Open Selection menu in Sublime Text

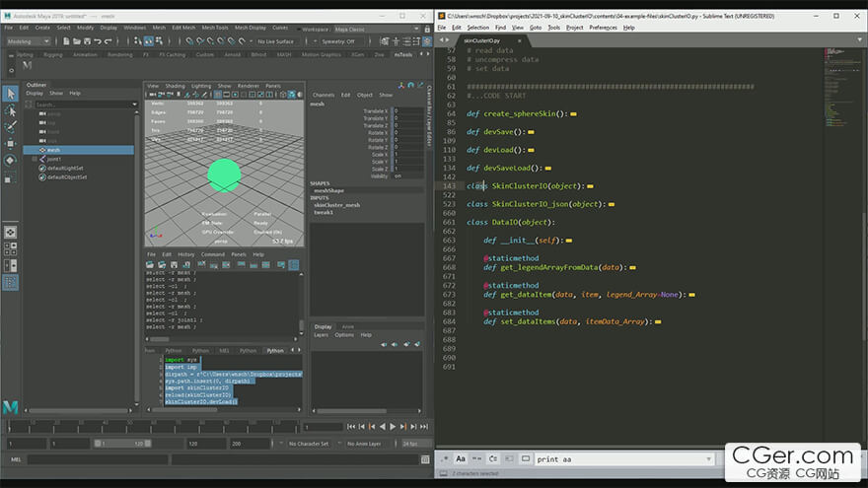pyautogui.click(x=477, y=28)
